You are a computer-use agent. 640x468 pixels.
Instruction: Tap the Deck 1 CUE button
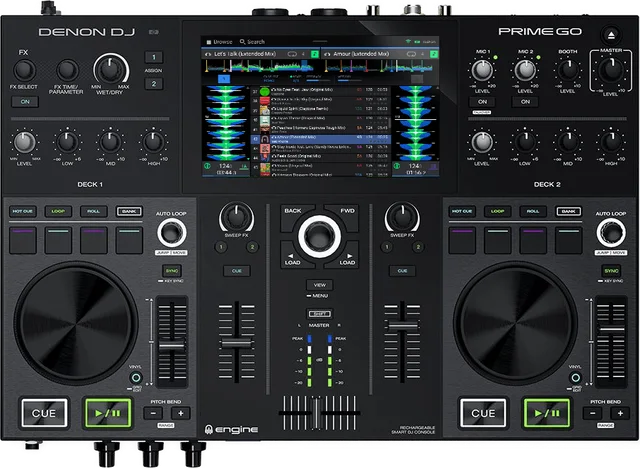44,413
